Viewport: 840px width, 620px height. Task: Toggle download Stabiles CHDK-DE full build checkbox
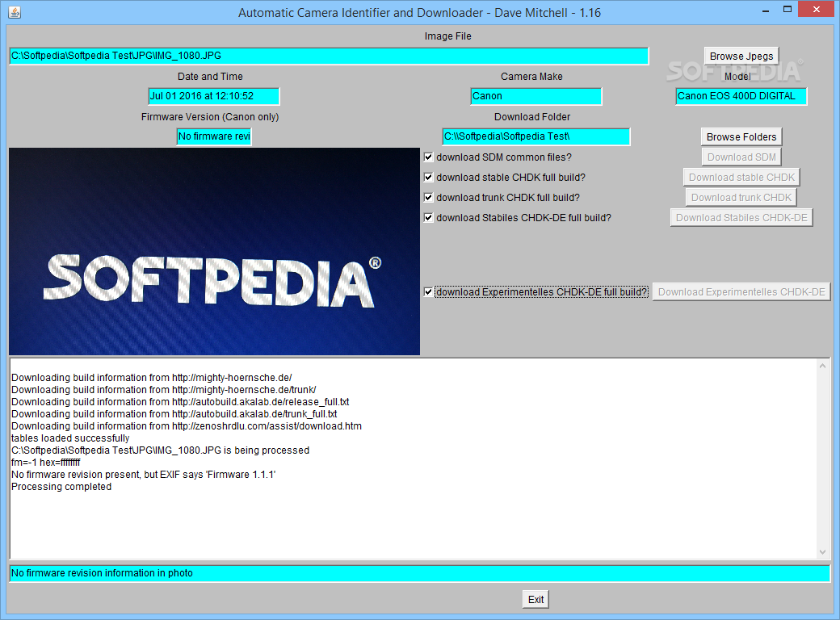pyautogui.click(x=429, y=218)
